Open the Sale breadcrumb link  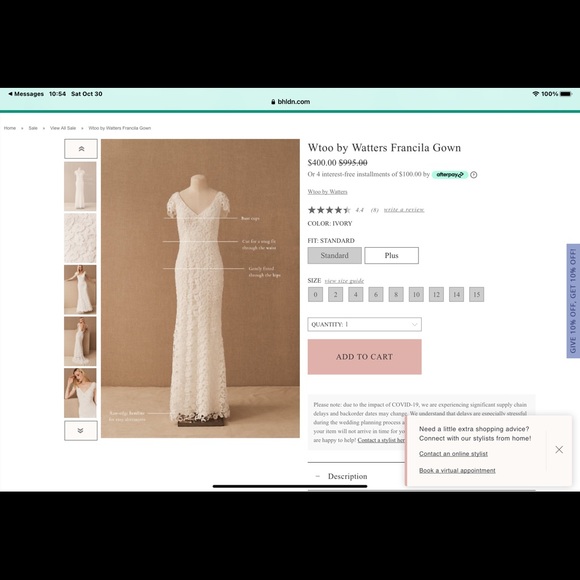(33, 128)
